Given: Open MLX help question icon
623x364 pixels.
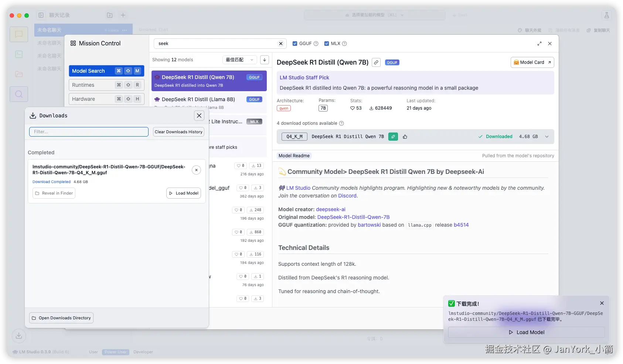Looking at the screenshot, I should 344,44.
